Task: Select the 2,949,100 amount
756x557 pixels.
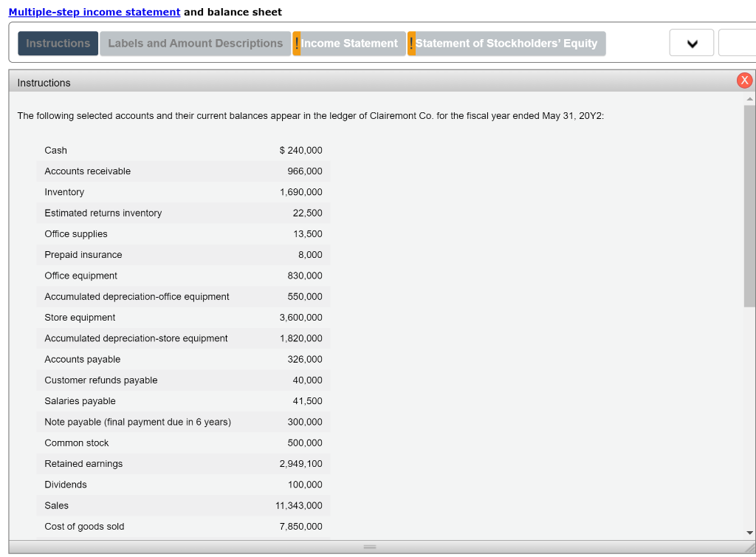Action: [x=301, y=464]
